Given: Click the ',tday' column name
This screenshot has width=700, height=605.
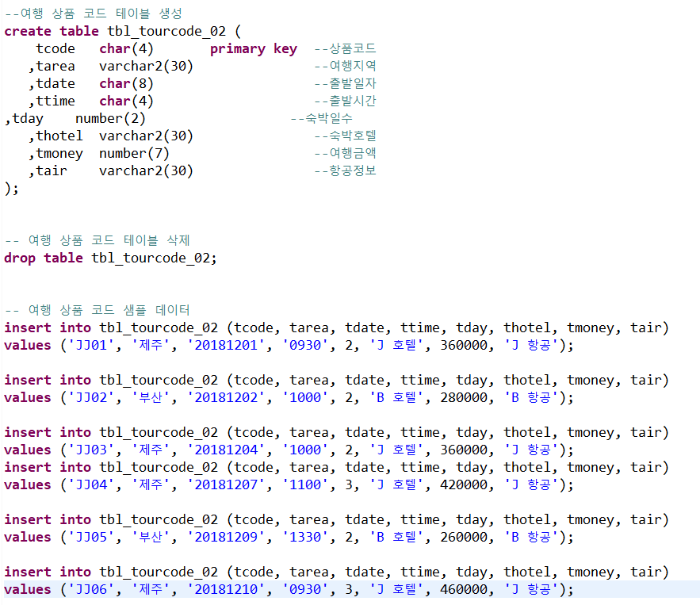Looking at the screenshot, I should 24,119.
